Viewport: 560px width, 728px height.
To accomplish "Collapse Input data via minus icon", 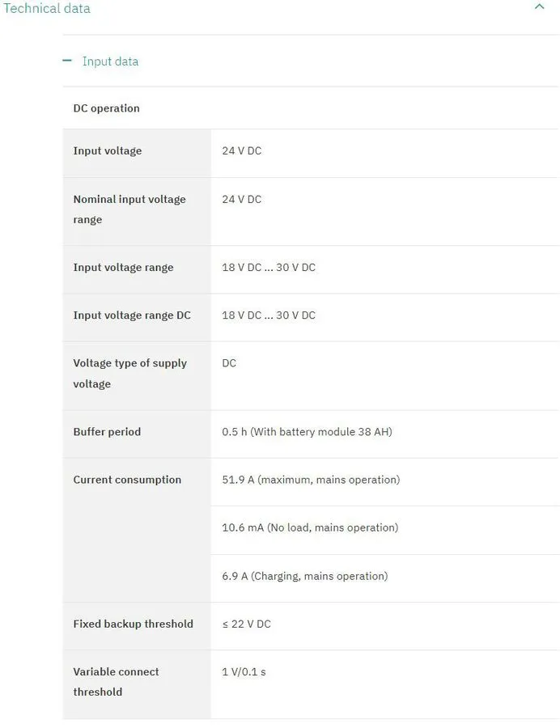I will click(67, 61).
